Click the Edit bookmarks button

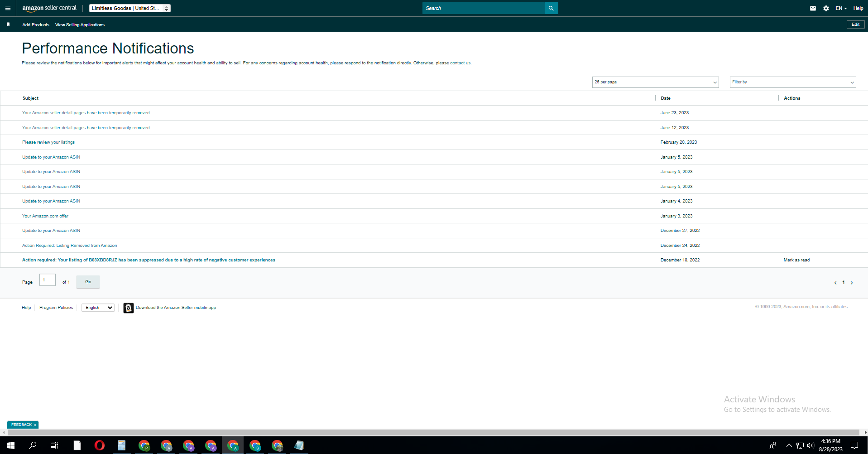855,24
